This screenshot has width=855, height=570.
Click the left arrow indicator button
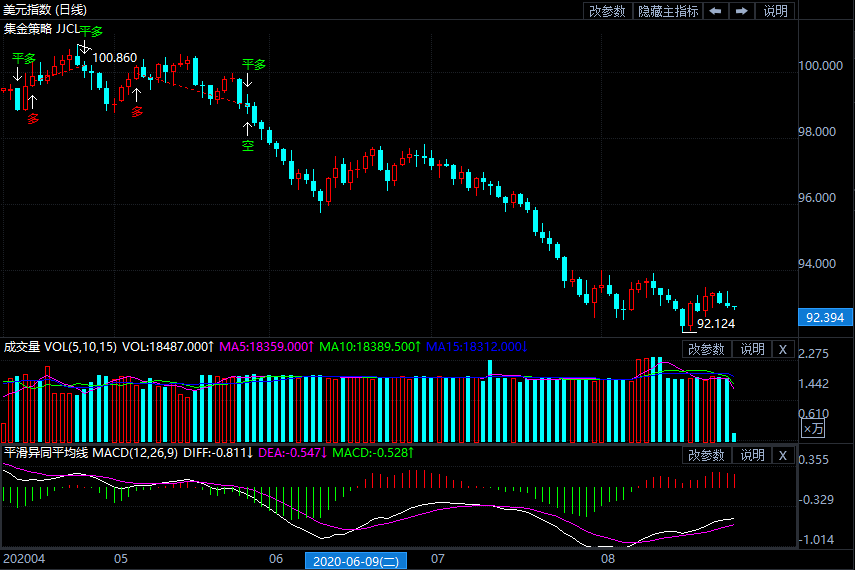click(716, 11)
